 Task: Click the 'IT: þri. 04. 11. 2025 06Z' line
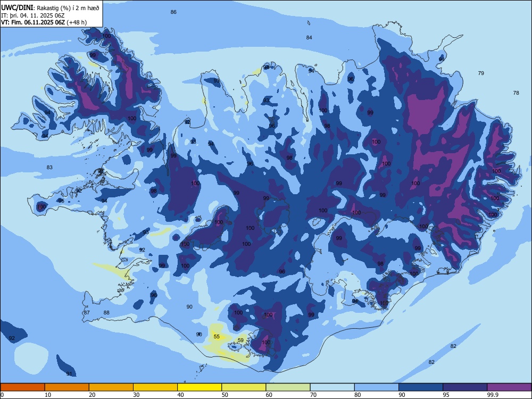33,15
